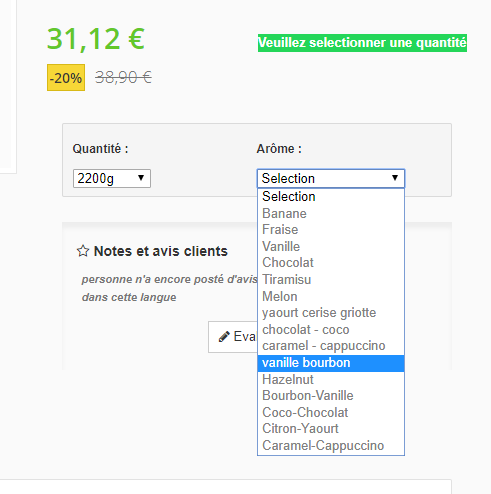The height and width of the screenshot is (494, 491).
Task: Click the Arôme Selection combo box
Action: pos(331,178)
